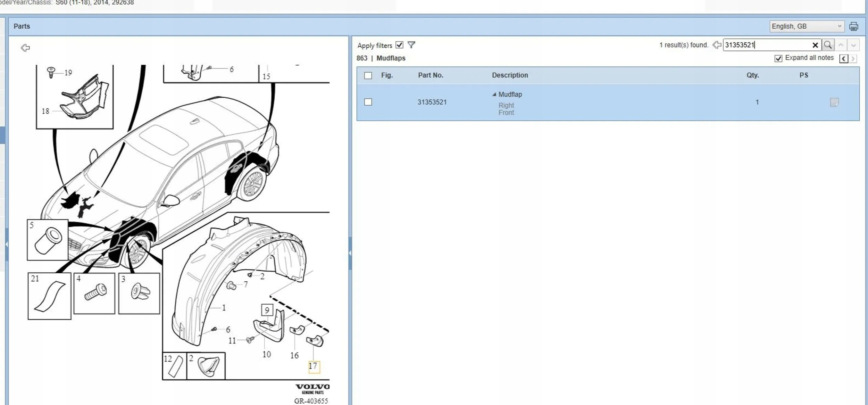Sort by the Part No. column header

[430, 75]
